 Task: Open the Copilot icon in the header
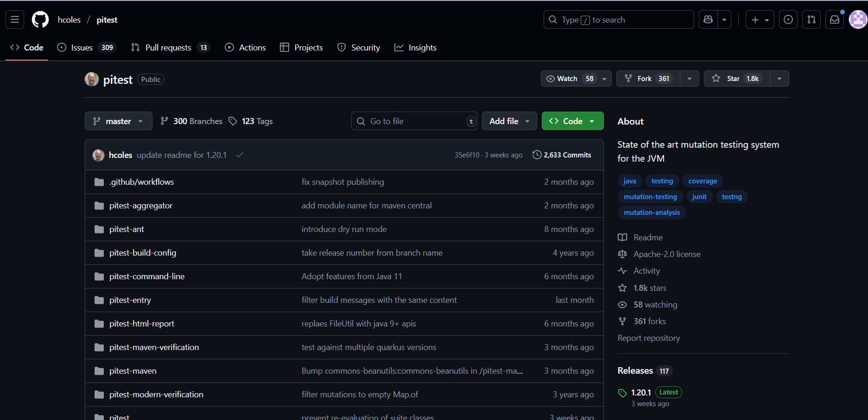(708, 19)
